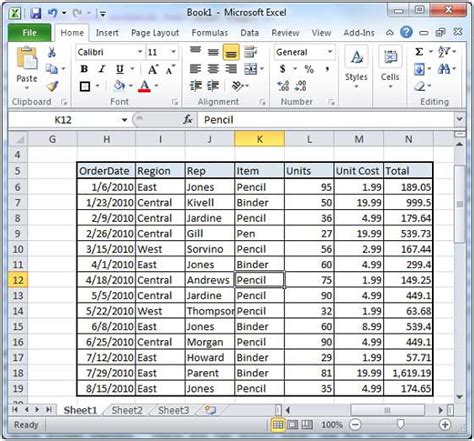Toggle Bold formatting

click(84, 69)
